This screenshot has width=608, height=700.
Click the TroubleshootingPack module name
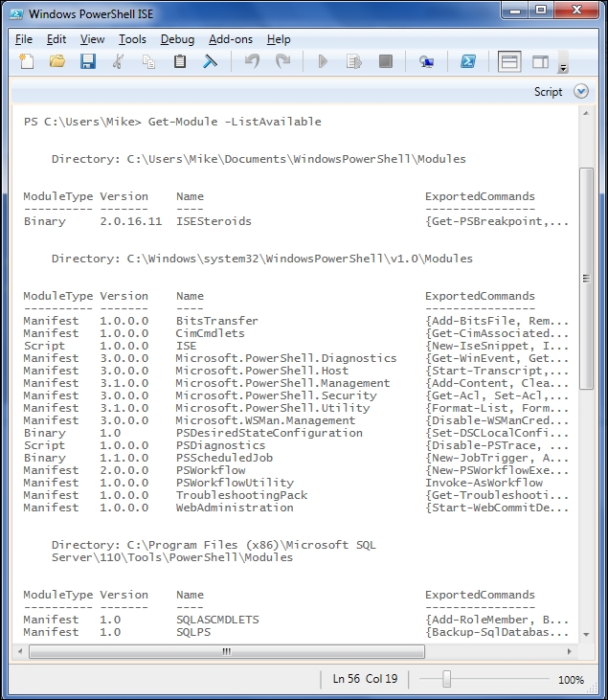(241, 495)
